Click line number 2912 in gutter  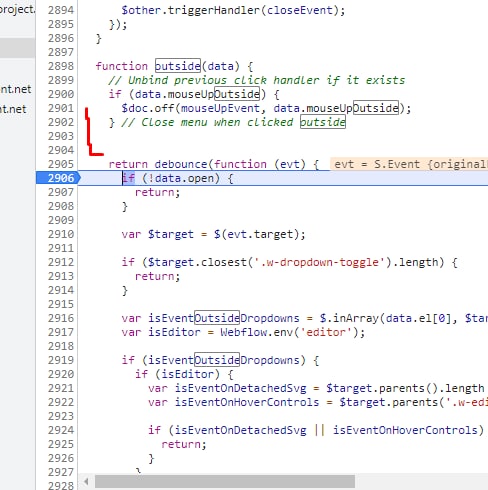[61, 262]
